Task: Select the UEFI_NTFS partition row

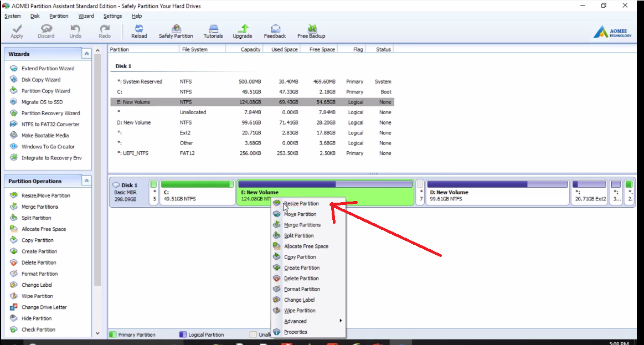Action: (x=252, y=153)
